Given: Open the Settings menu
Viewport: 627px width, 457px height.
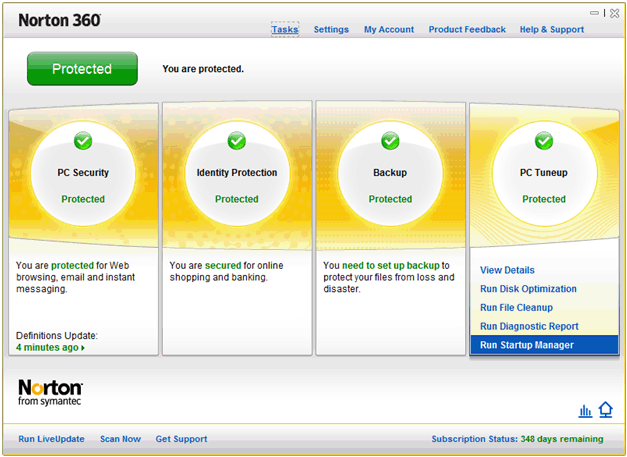Looking at the screenshot, I should (331, 30).
